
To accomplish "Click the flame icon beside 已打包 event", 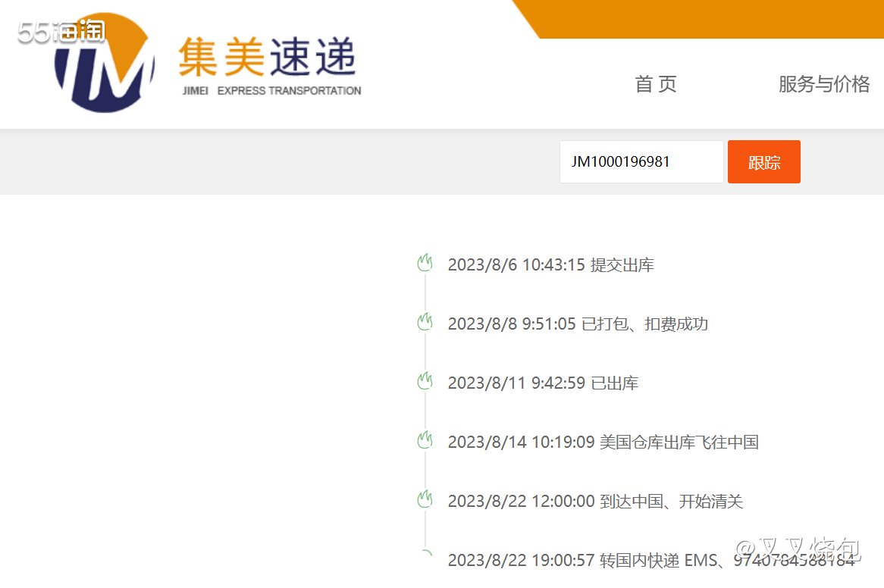I will (425, 321).
